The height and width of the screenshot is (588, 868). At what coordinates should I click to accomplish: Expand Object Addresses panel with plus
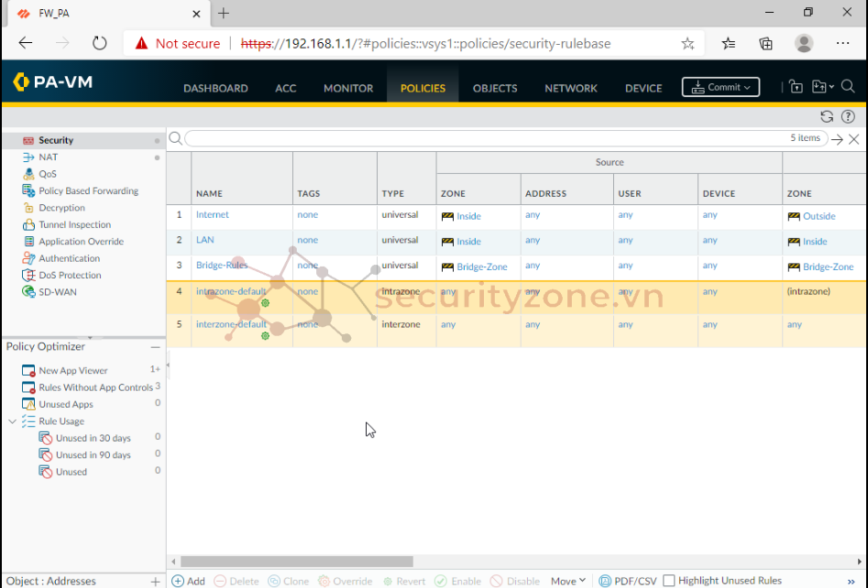click(156, 582)
